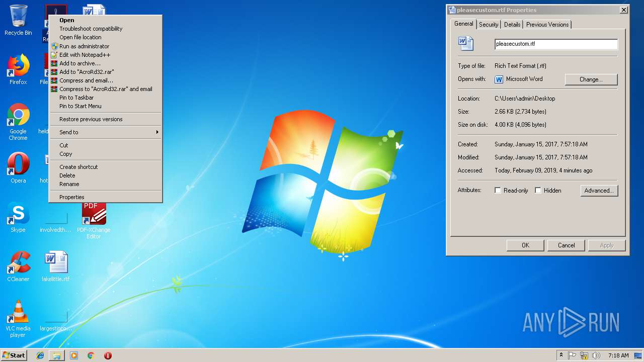Select the lakelittle.rtf file icon
The image size is (644, 362).
tap(56, 266)
